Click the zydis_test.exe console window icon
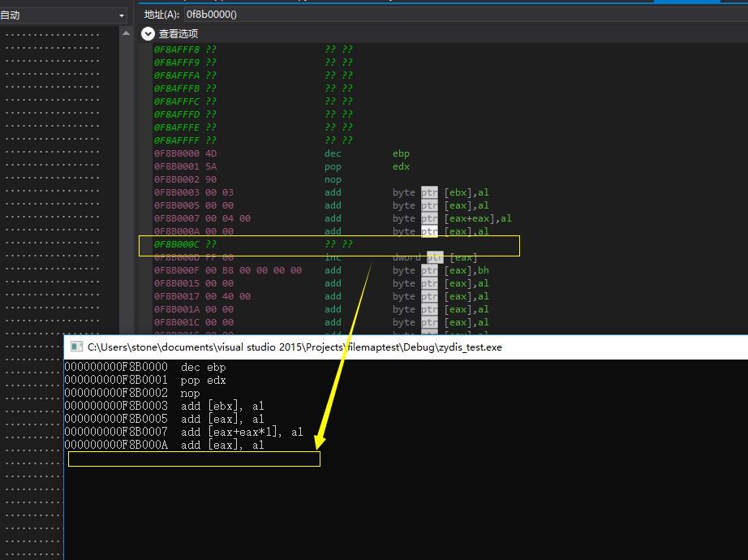748x560 pixels. [76, 347]
